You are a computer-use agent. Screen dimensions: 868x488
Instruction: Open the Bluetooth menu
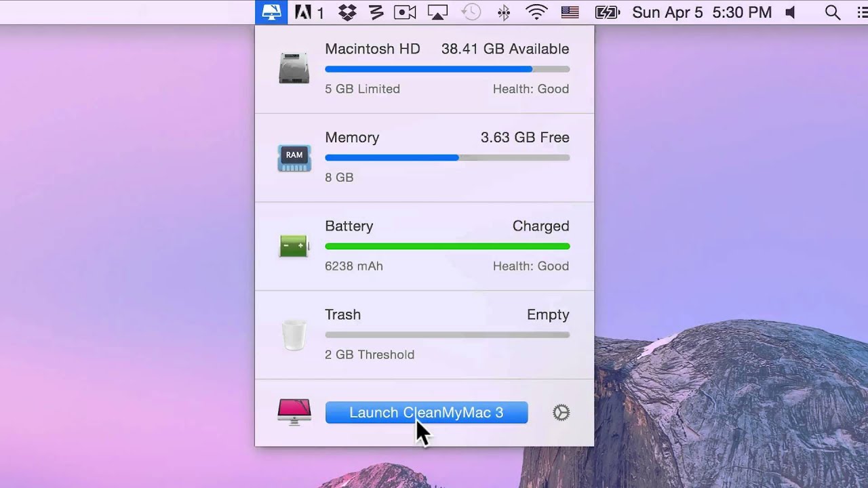click(x=504, y=12)
